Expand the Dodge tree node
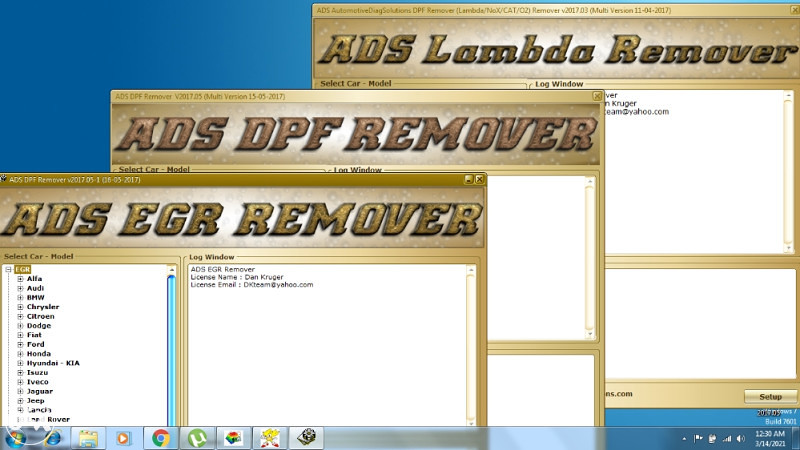 coord(20,326)
